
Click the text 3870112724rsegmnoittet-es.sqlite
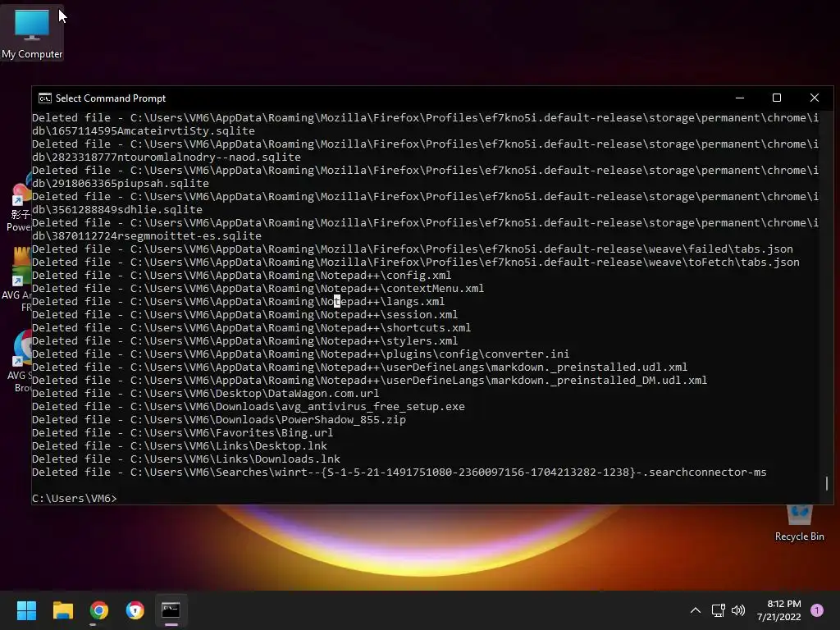157,235
